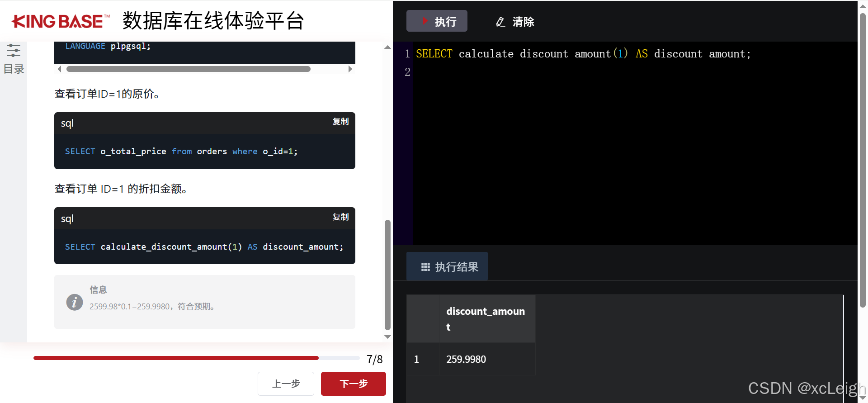Click the discount_amount column header
The image size is (868, 403).
click(x=487, y=319)
